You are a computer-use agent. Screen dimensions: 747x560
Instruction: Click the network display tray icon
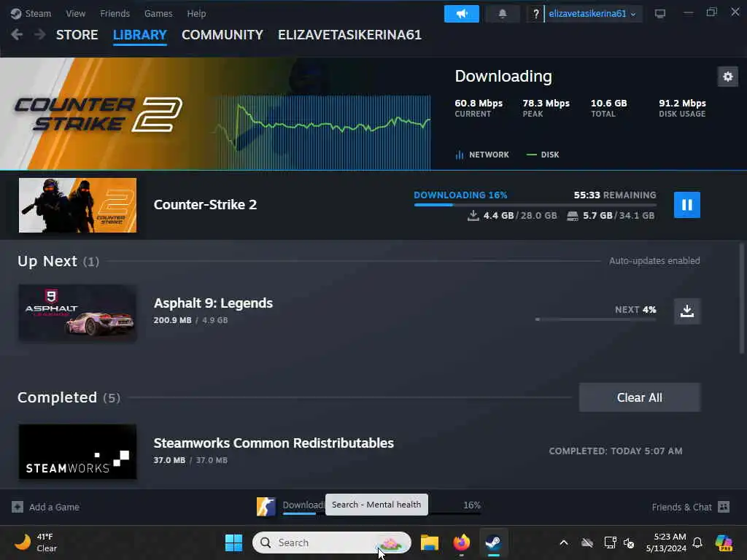click(610, 542)
